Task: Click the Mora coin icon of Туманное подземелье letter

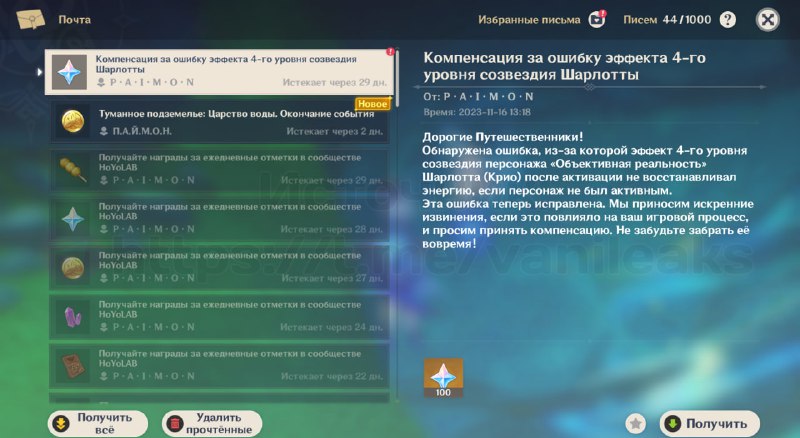Action: (72, 121)
